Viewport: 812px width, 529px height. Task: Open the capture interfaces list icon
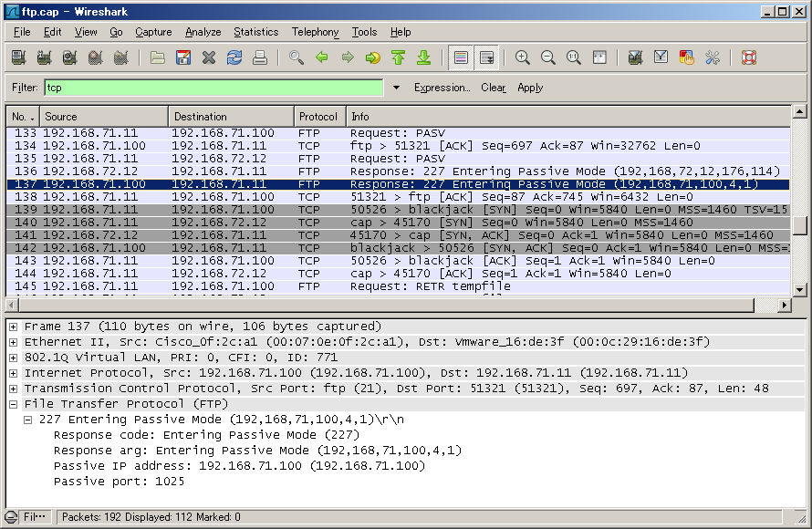coord(19,57)
